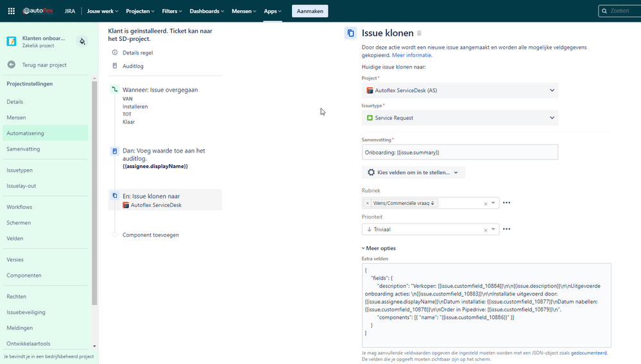Collapse the Meer opties section
Viewport: 641px width, 364px height.
[x=379, y=248]
